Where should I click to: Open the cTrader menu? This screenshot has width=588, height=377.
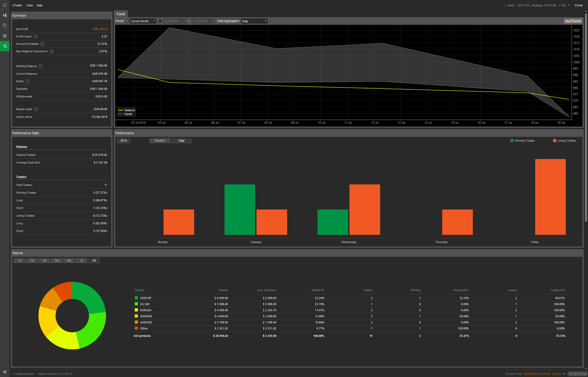(x=17, y=5)
